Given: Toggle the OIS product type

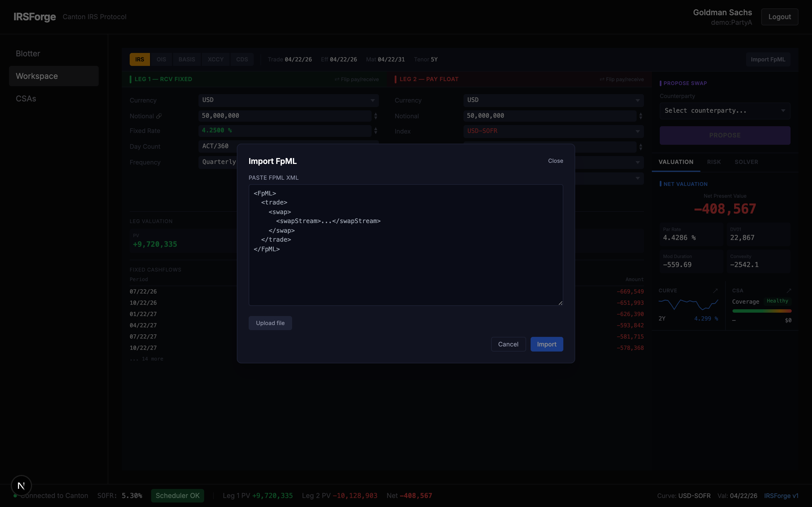Looking at the screenshot, I should (161, 59).
